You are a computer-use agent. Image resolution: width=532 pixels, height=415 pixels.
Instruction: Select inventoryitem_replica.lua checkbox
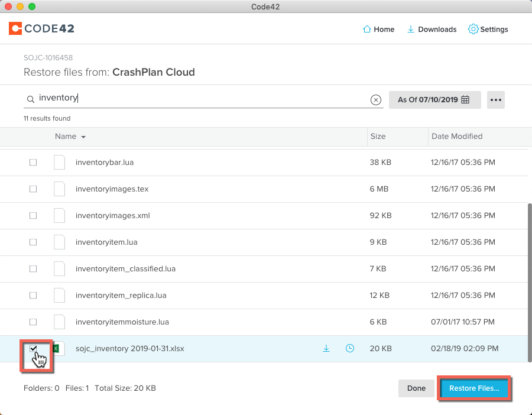tap(33, 295)
